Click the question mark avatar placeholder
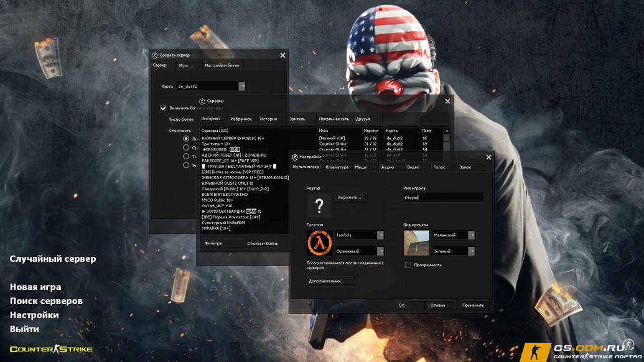 coord(319,205)
